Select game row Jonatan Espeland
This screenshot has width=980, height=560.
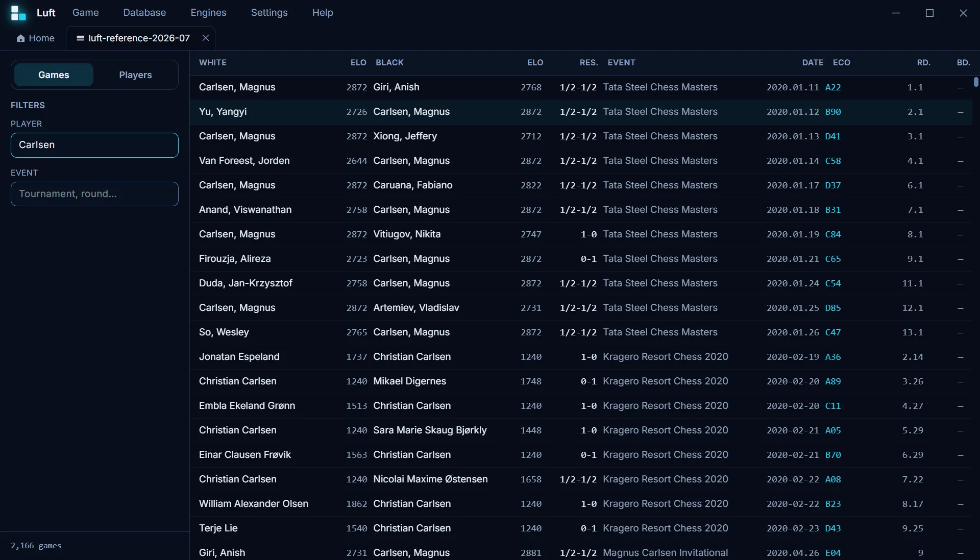(x=581, y=357)
